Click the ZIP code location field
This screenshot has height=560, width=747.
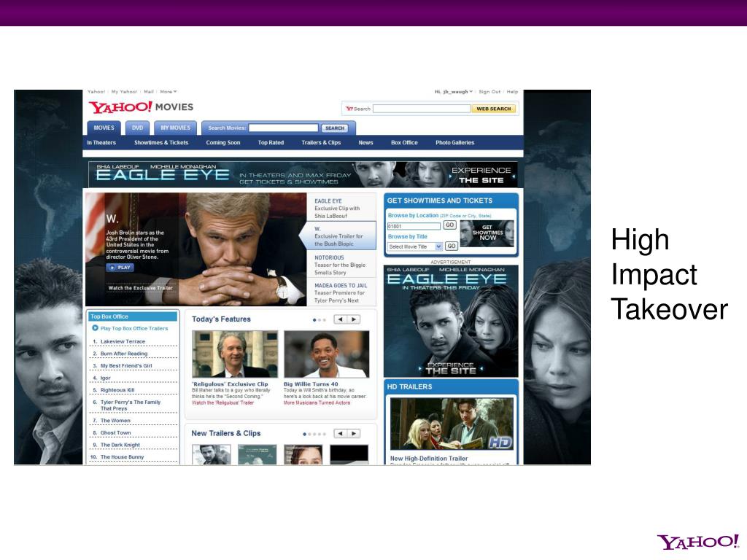(x=414, y=226)
